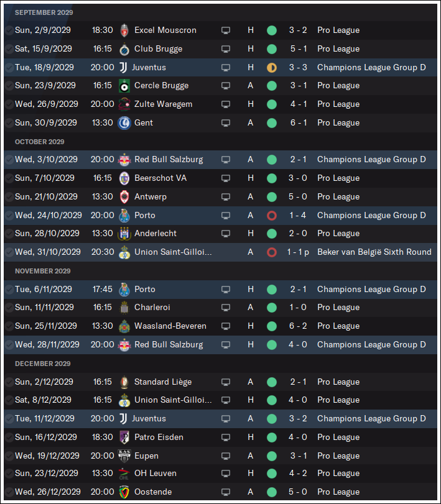Screen dimensions: 441x504
Task: Open the Zulte Waregem team link
Action: [x=163, y=104]
